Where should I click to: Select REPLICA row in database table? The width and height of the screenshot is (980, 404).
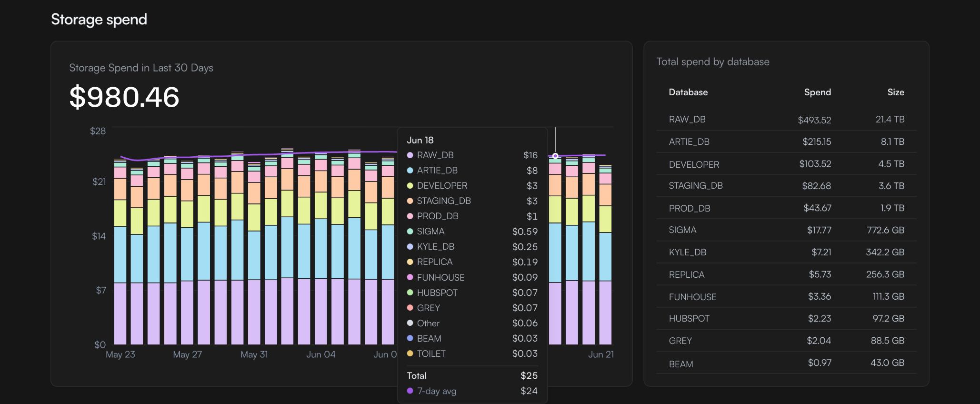coord(786,274)
